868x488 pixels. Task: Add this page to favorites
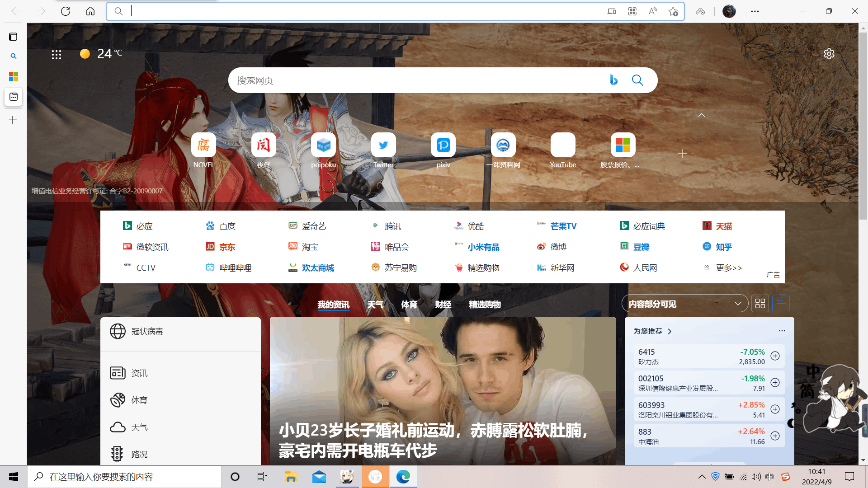[673, 11]
